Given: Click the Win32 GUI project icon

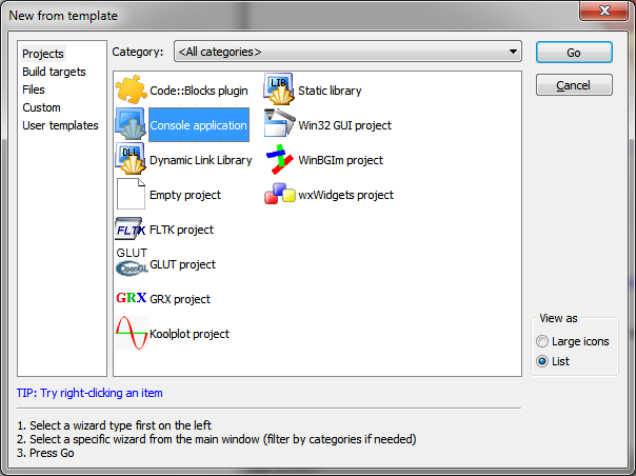Looking at the screenshot, I should [279, 125].
